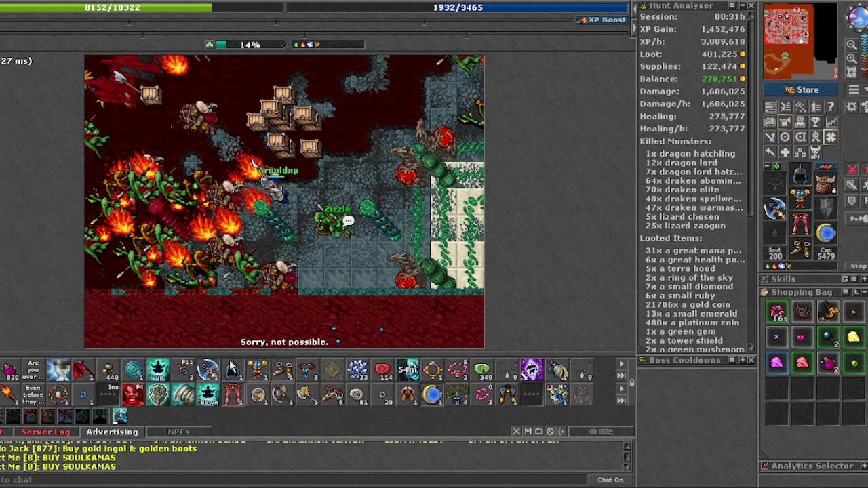The width and height of the screenshot is (868, 488).
Task: Switch to the Server Log tab
Action: click(45, 432)
